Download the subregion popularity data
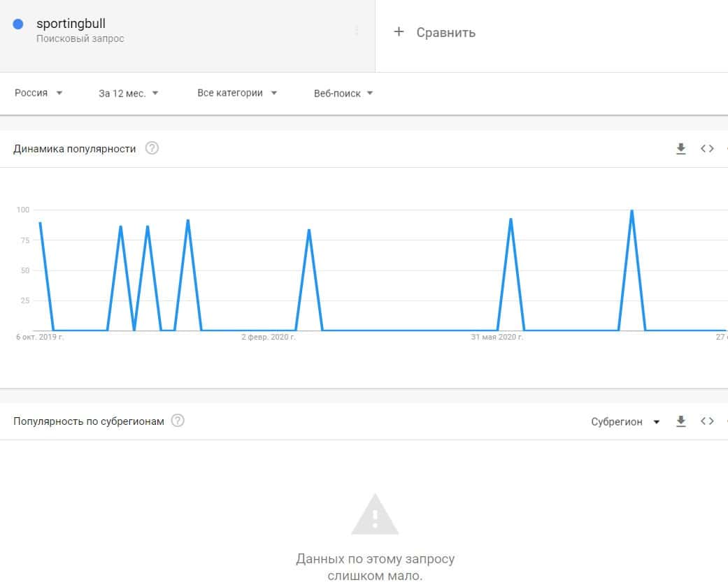Viewport: 728px width, 587px height. (x=680, y=421)
